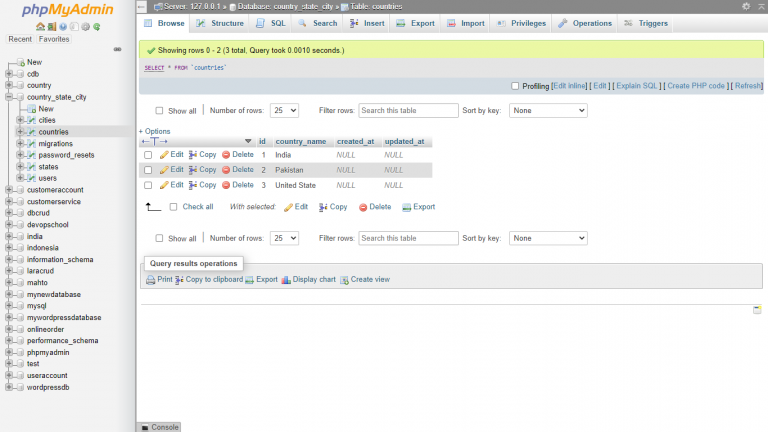Reload navigation panel green icon
The width and height of the screenshot is (768, 432).
click(96, 26)
